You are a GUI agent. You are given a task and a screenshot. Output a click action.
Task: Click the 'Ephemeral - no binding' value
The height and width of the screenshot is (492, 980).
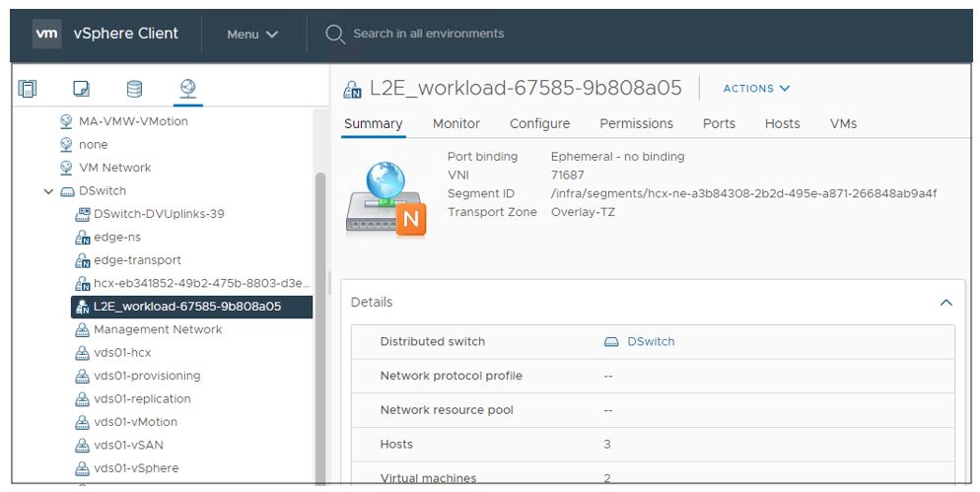tap(617, 157)
